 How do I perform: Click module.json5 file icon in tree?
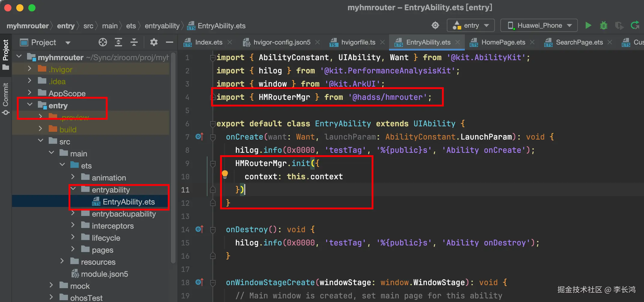coord(75,274)
